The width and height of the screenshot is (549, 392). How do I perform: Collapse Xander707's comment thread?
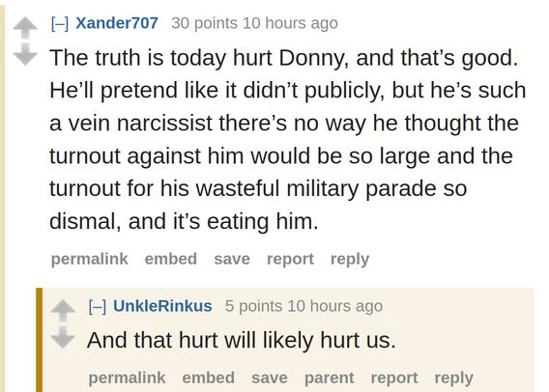pos(60,24)
